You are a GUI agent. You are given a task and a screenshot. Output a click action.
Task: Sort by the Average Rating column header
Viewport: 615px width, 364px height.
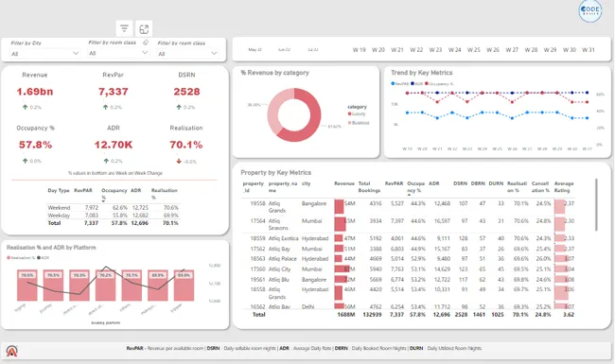(x=564, y=187)
